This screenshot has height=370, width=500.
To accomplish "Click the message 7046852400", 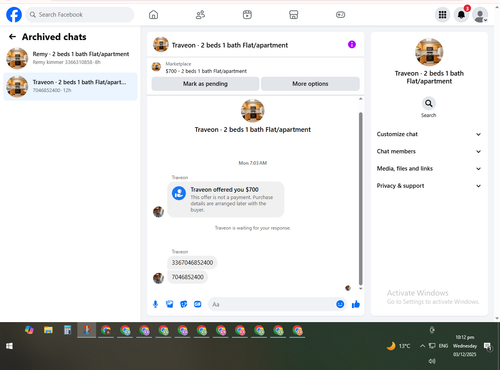I will click(188, 277).
